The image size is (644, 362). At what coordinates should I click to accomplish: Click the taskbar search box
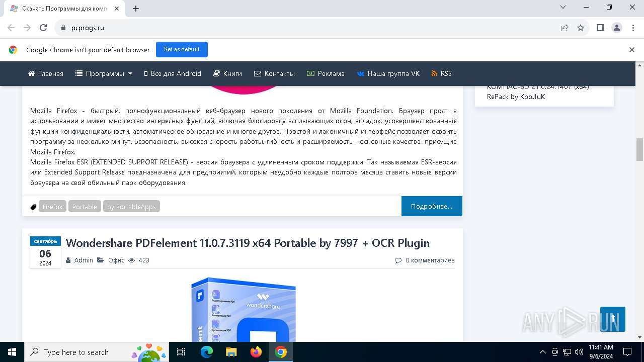(97, 352)
